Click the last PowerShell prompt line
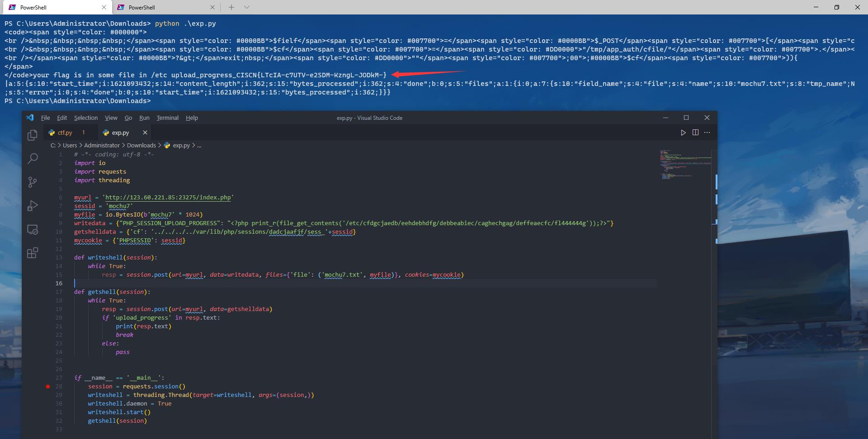The image size is (868, 439). (77, 101)
